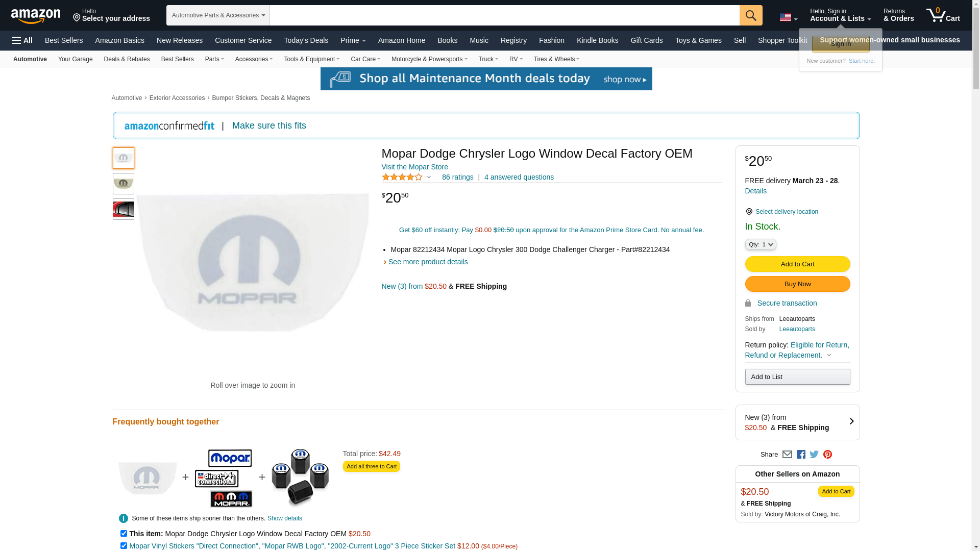Open Automotive Parts & Accessories search category dropdown

click(218, 15)
